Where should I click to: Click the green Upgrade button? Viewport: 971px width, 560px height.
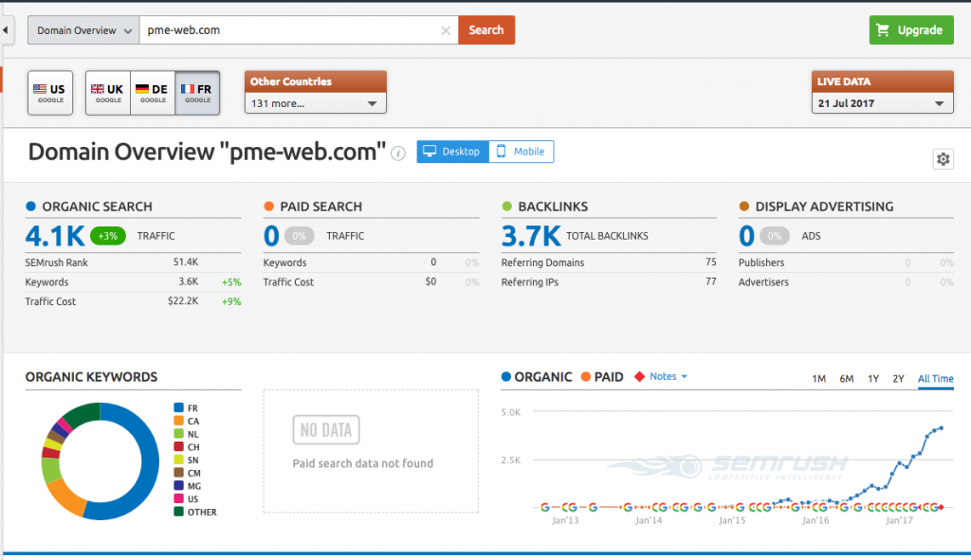[911, 29]
